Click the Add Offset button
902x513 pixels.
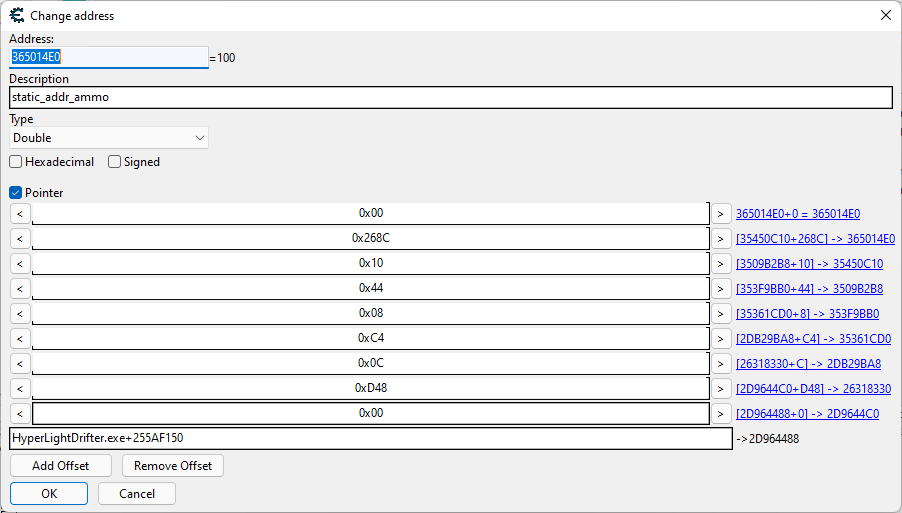pyautogui.click(x=61, y=466)
